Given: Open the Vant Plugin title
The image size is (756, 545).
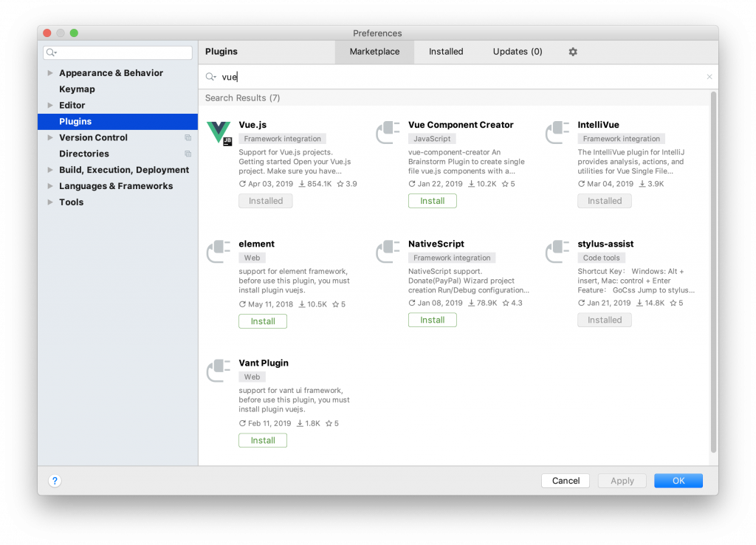Looking at the screenshot, I should click(264, 363).
